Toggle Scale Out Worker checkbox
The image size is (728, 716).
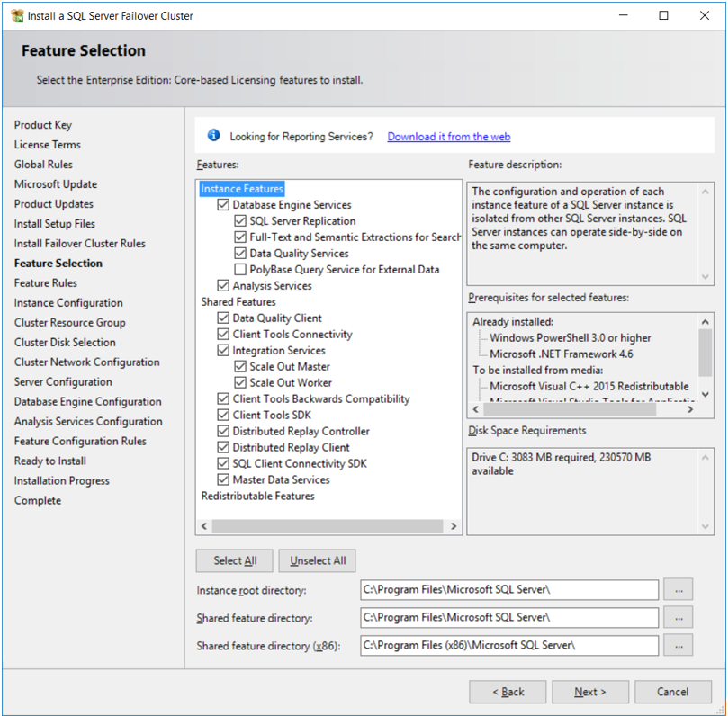pyautogui.click(x=240, y=383)
